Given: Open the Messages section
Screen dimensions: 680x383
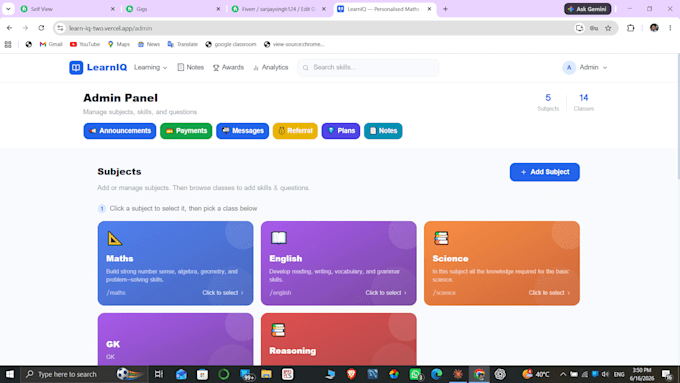Looking at the screenshot, I should pyautogui.click(x=242, y=131).
